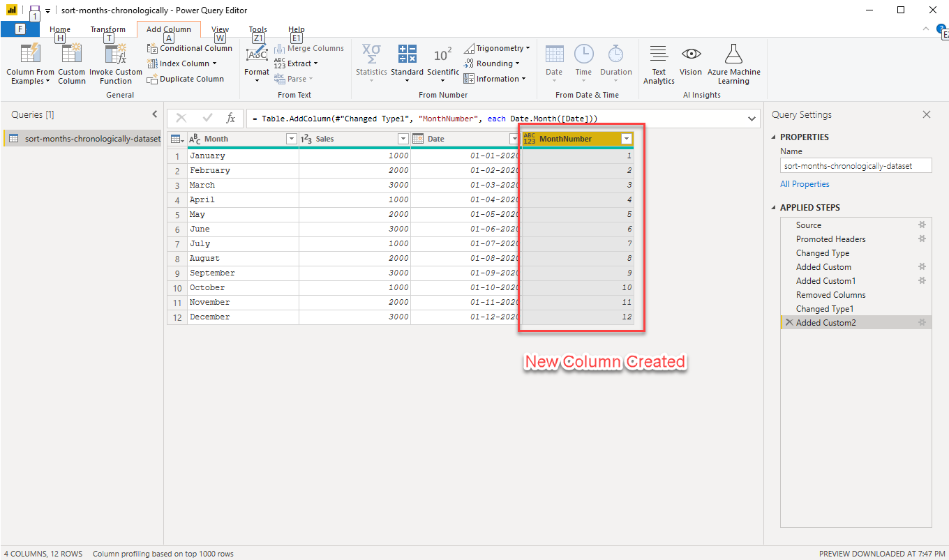Select the Text Analytics icon
This screenshot has width=949, height=560.
click(x=658, y=63)
